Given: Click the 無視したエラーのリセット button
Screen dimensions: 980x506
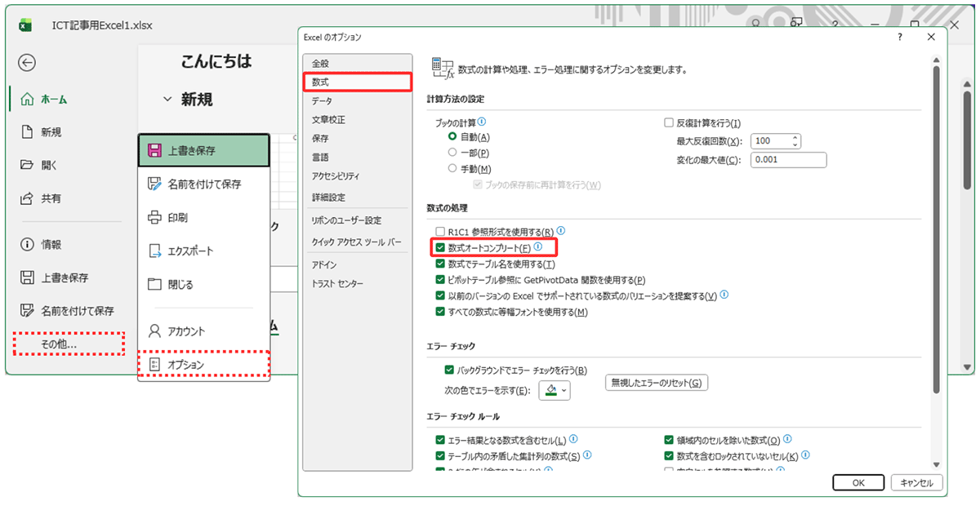Looking at the screenshot, I should point(656,384).
